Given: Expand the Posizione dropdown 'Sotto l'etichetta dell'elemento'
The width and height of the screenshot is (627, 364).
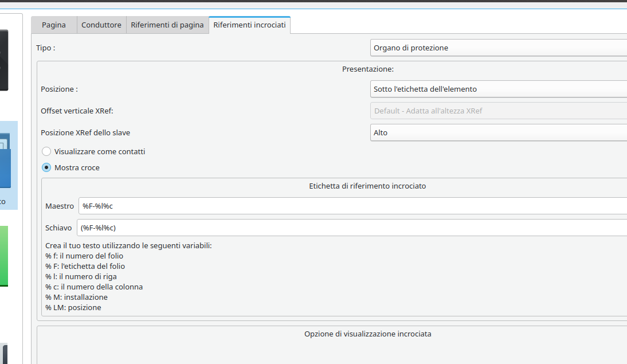Looking at the screenshot, I should point(499,89).
